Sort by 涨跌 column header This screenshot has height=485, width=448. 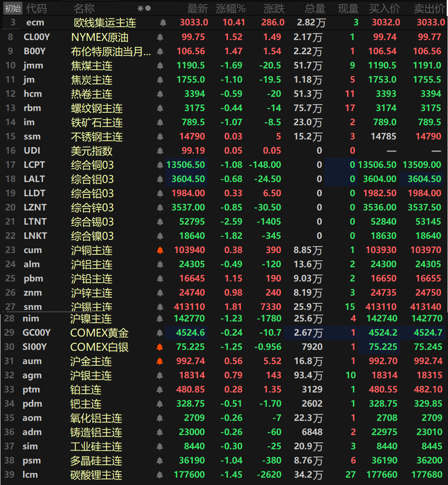[274, 9]
